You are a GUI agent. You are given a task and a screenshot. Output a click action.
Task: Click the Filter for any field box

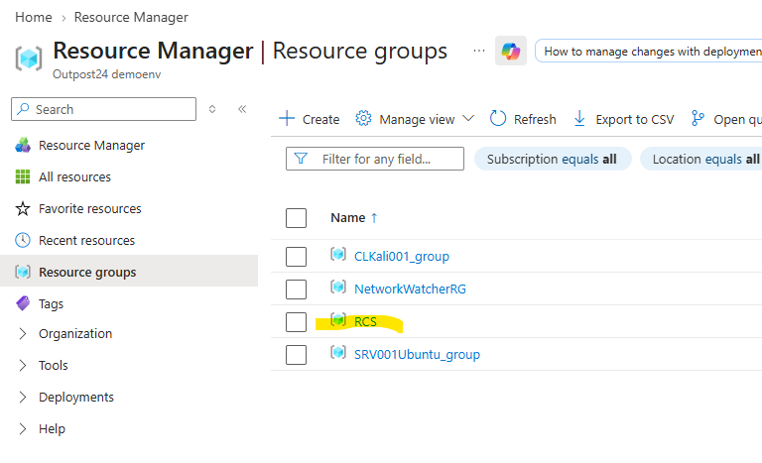click(375, 159)
